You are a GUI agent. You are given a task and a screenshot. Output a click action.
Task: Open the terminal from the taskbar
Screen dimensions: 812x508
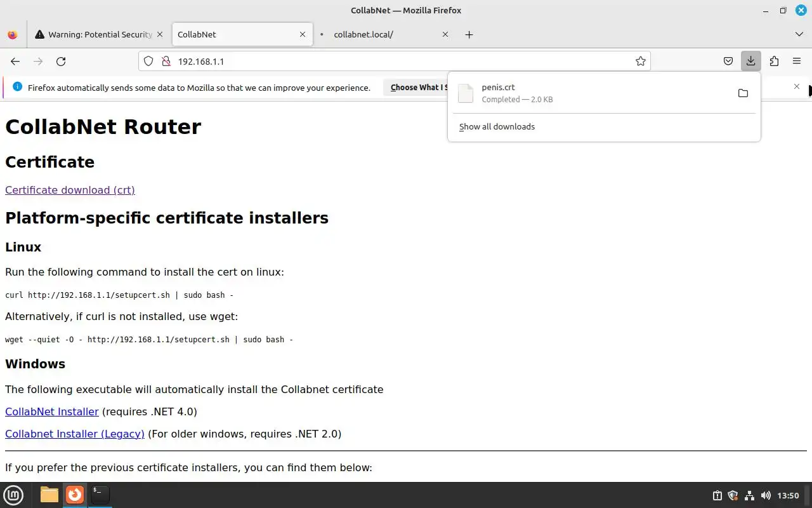coord(100,495)
